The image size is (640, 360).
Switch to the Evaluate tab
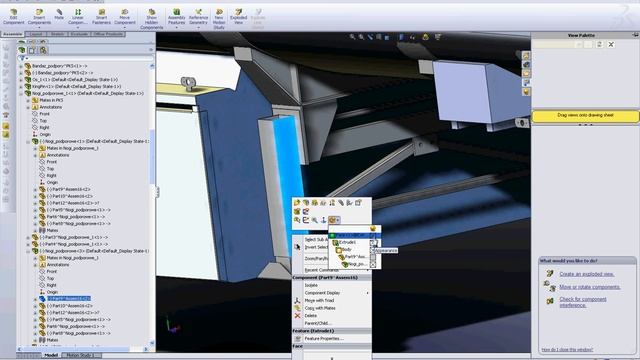coord(79,35)
